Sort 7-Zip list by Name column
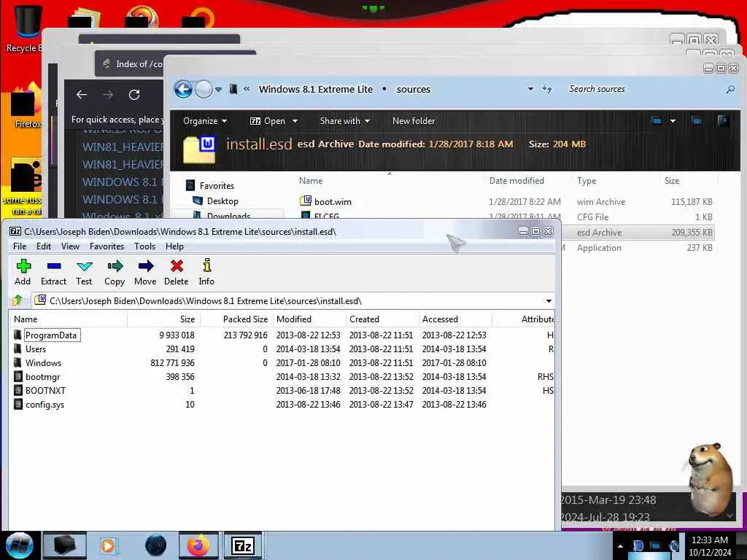 click(x=68, y=319)
